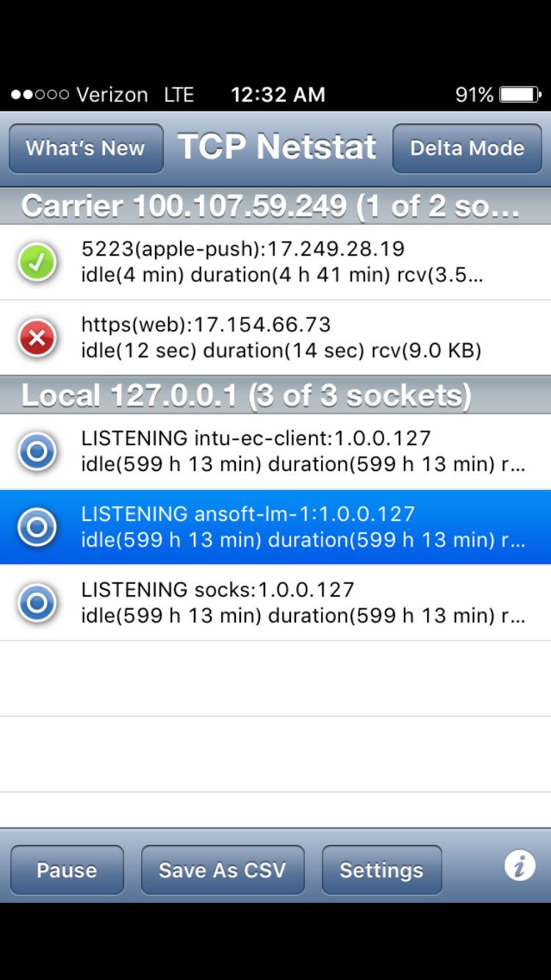Tap the blue circle icon beside intu-ec-client
Screen dimensions: 551x980
[x=37, y=451]
